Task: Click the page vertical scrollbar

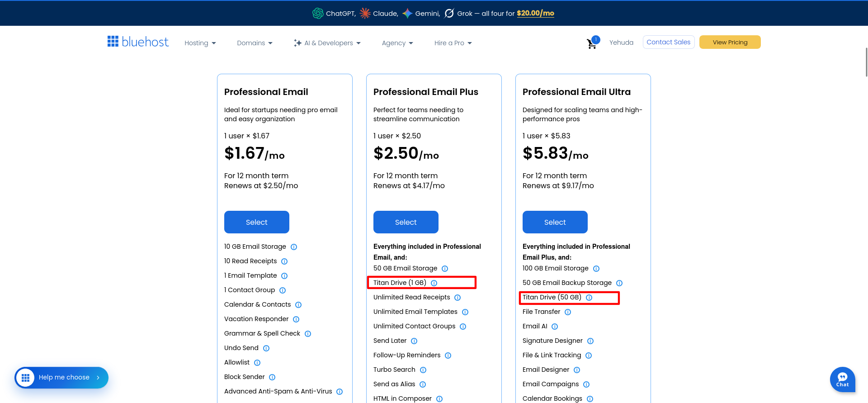Action: [x=866, y=62]
